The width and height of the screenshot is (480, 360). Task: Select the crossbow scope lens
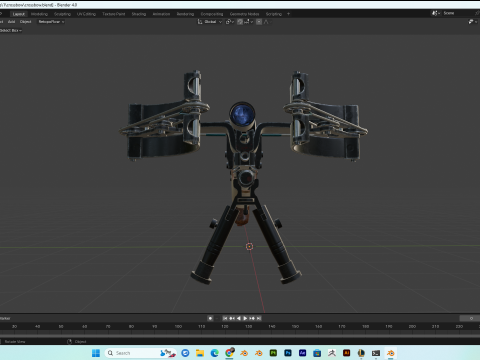pos(242,114)
